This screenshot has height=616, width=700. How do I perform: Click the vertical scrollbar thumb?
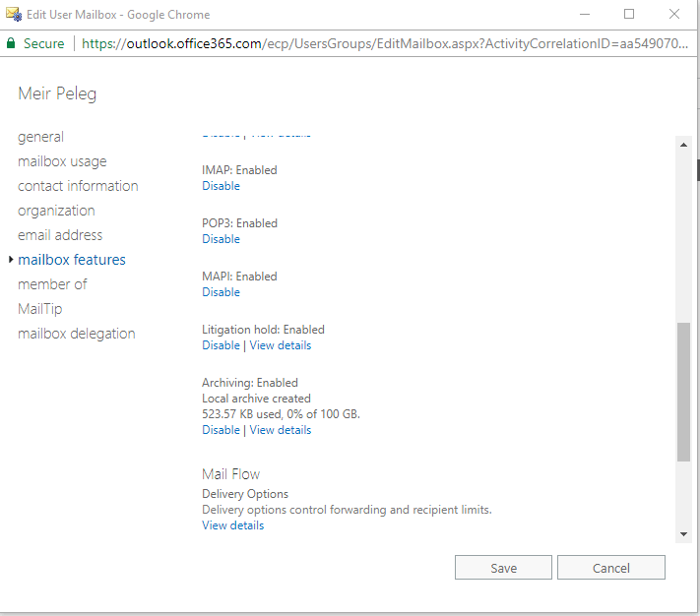click(x=683, y=392)
